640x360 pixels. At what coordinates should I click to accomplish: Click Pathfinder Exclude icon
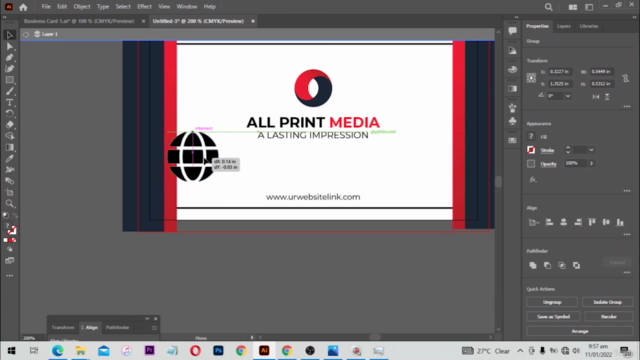(576, 265)
